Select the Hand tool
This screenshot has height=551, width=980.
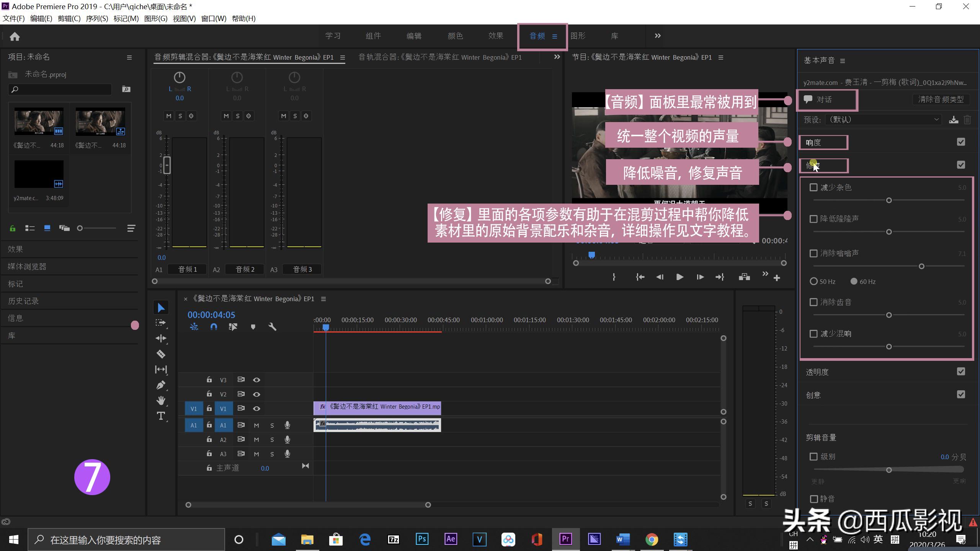coord(161,400)
